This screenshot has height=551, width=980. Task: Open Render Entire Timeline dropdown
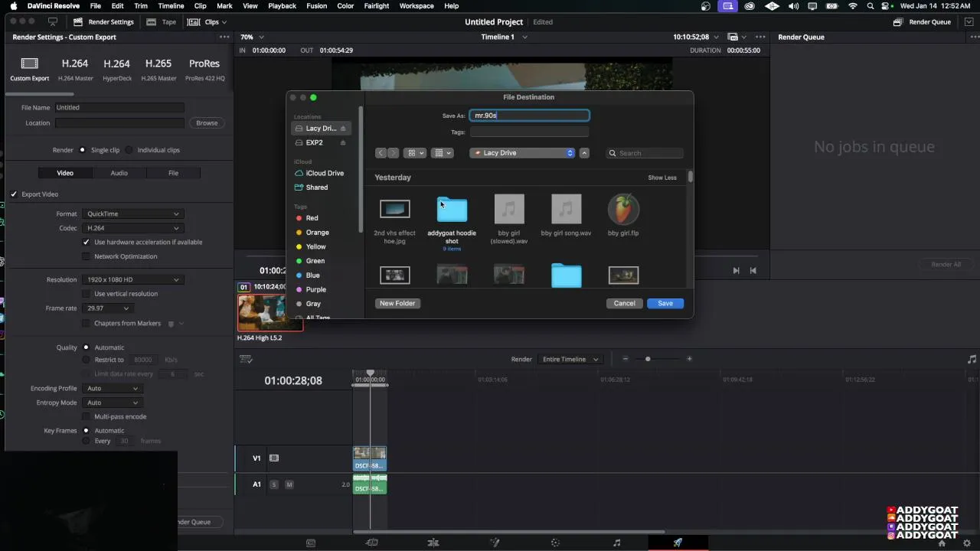tap(570, 360)
